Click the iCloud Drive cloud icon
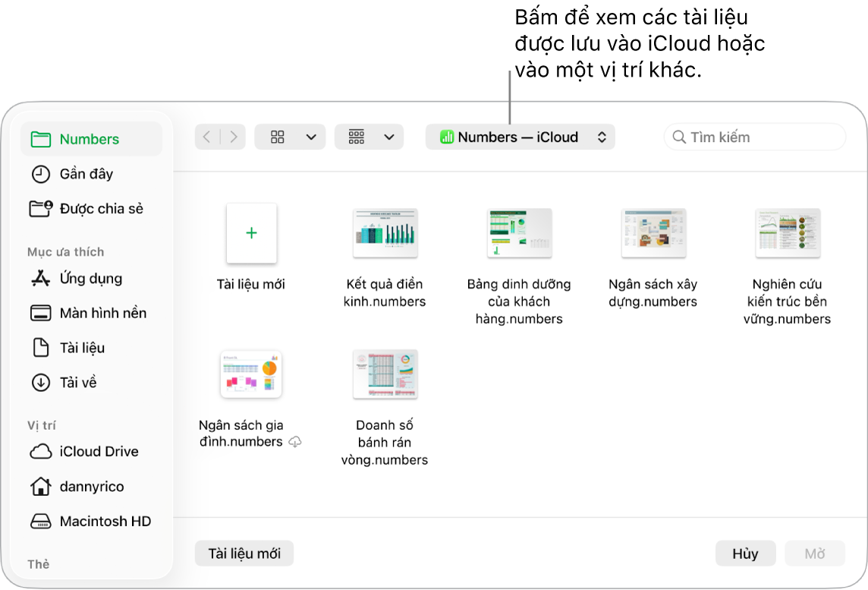The height and width of the screenshot is (590, 868). (x=40, y=452)
